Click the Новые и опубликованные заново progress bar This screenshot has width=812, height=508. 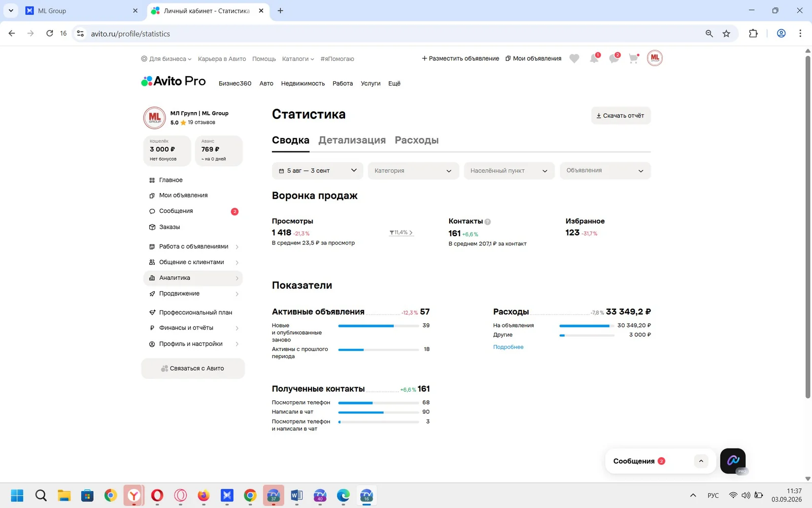(379, 326)
